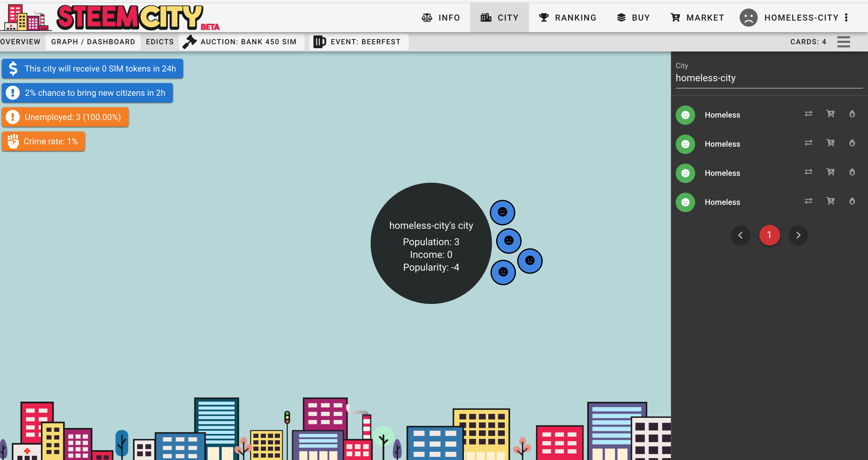868x460 pixels.
Task: Open the Ranking page
Action: [x=568, y=18]
